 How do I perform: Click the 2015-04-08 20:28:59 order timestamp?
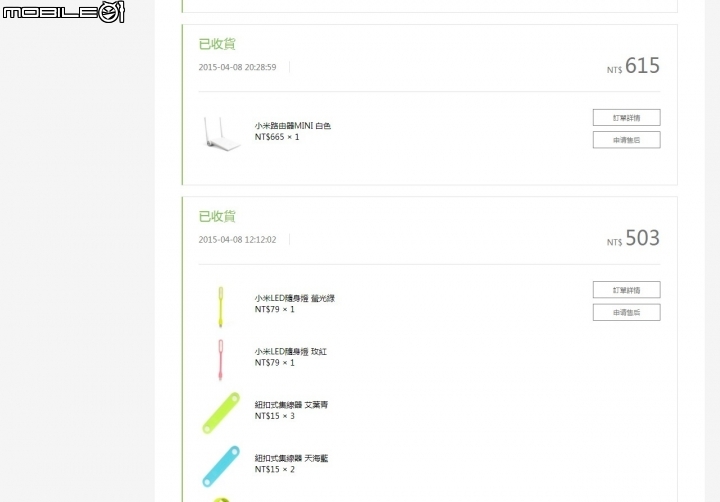(x=237, y=67)
